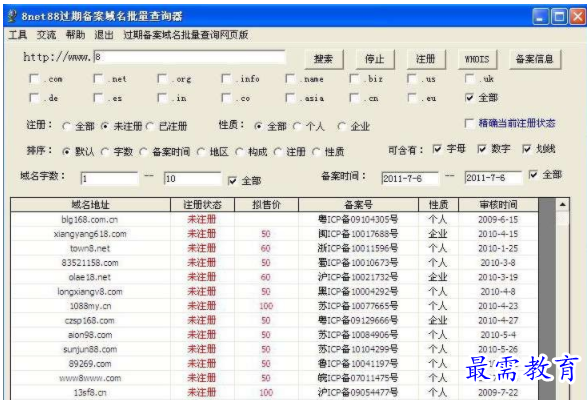Check the .in checkbox
The image size is (587, 400).
(x=162, y=98)
